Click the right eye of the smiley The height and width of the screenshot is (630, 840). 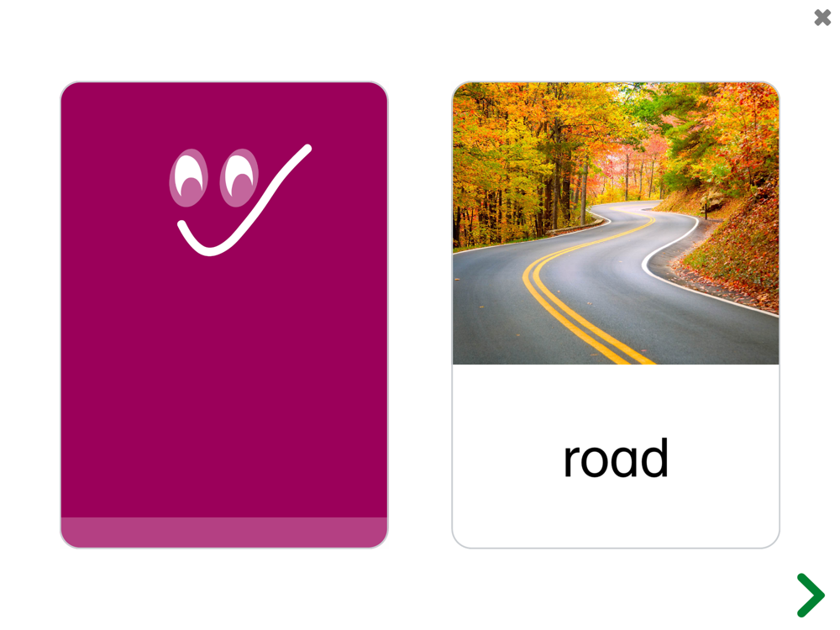click(239, 178)
